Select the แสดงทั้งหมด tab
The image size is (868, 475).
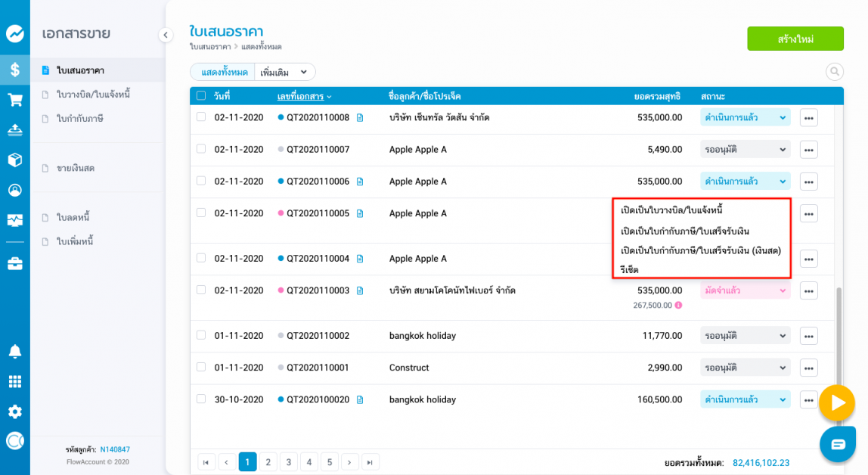pyautogui.click(x=223, y=72)
